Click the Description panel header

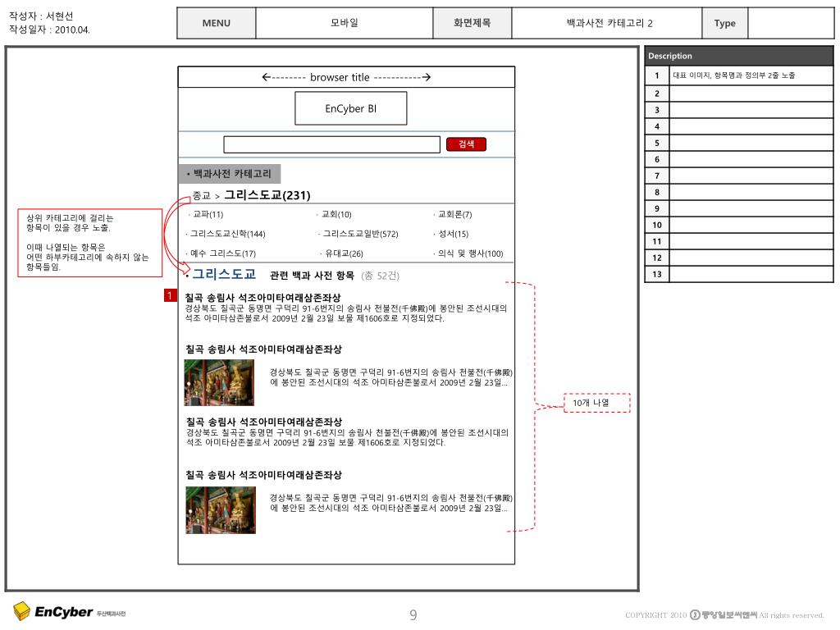click(739, 56)
